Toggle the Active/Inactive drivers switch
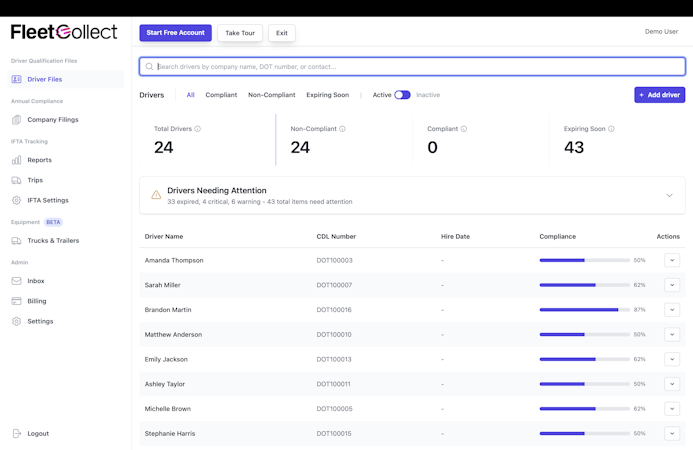 pyautogui.click(x=402, y=95)
